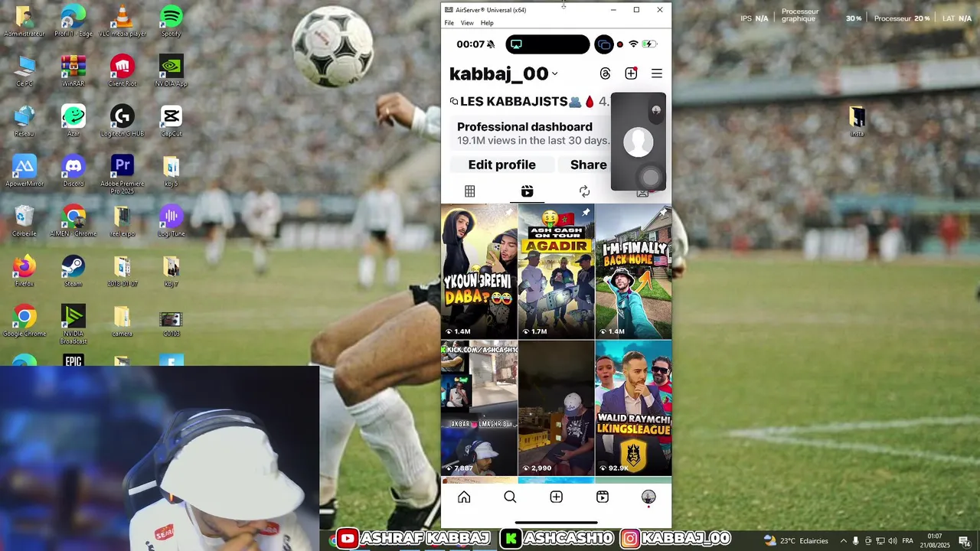Open Client Riot shortcut

tap(122, 71)
